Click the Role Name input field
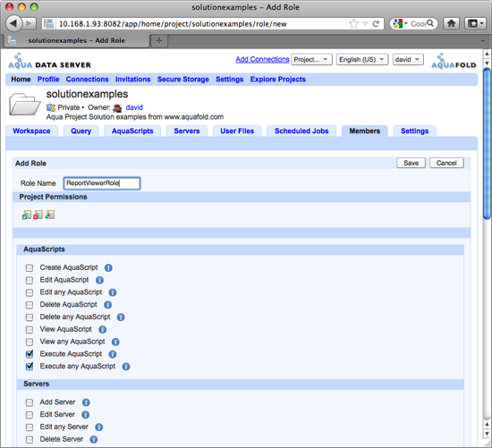The image size is (492, 448). pos(102,183)
